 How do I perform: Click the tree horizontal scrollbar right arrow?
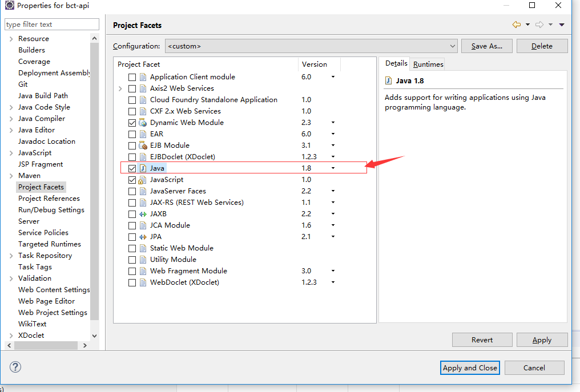85,345
